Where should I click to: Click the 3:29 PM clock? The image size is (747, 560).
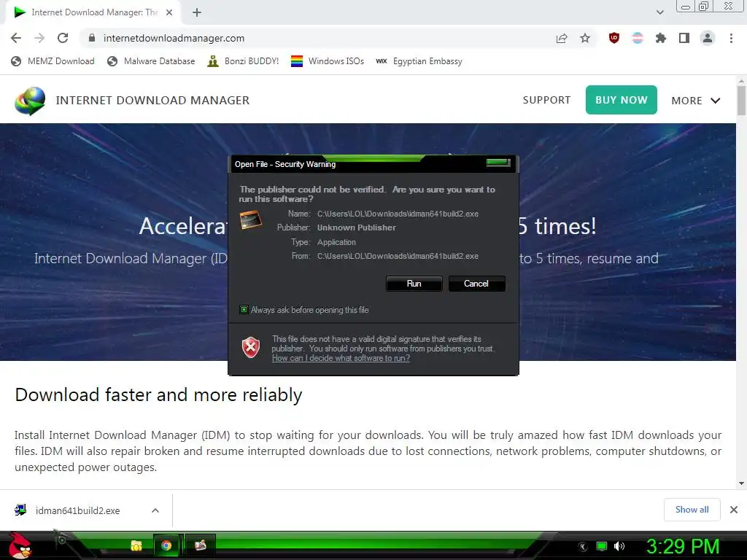click(x=682, y=547)
